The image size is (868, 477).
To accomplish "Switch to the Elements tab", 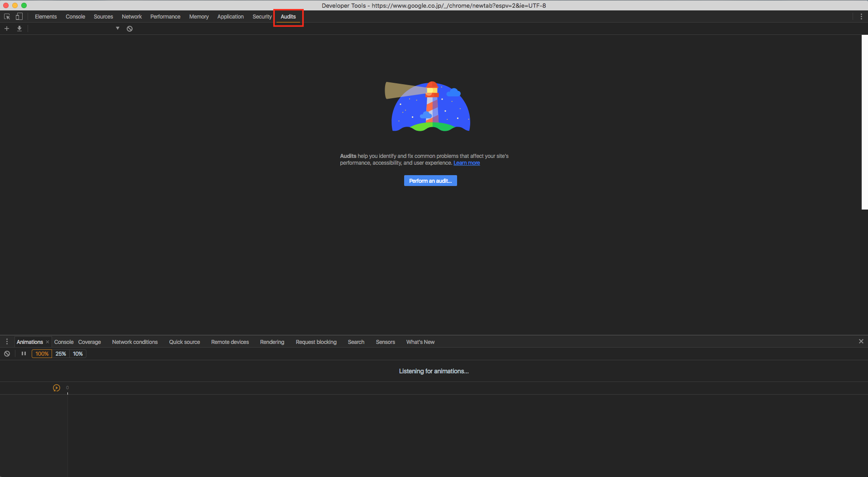I will click(x=46, y=17).
